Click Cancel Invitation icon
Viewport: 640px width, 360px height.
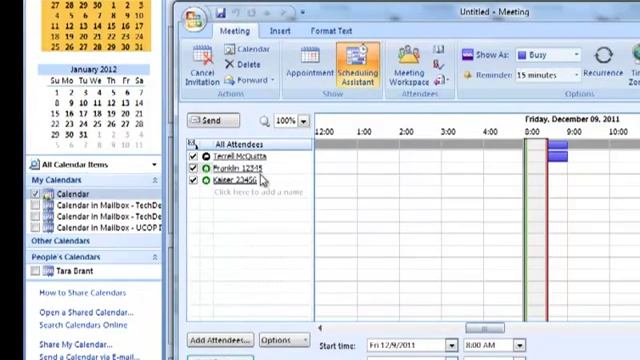[203, 56]
